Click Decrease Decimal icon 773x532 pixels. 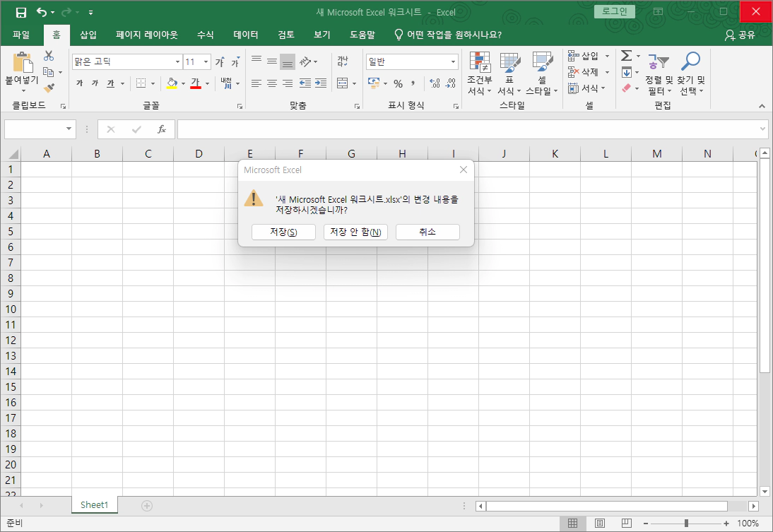coord(451,83)
